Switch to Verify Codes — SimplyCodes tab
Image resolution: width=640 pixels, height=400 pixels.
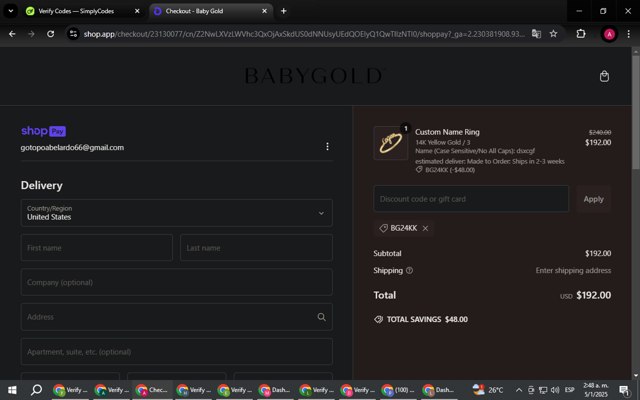(x=76, y=11)
